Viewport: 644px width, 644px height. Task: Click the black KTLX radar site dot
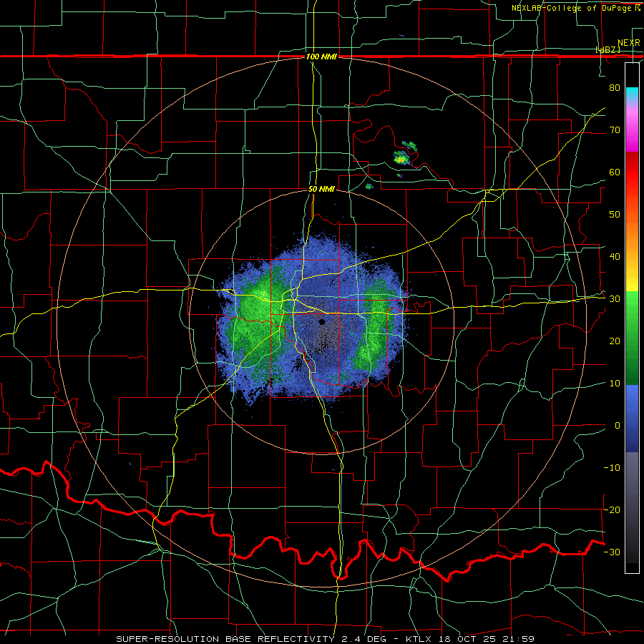pyautogui.click(x=322, y=322)
